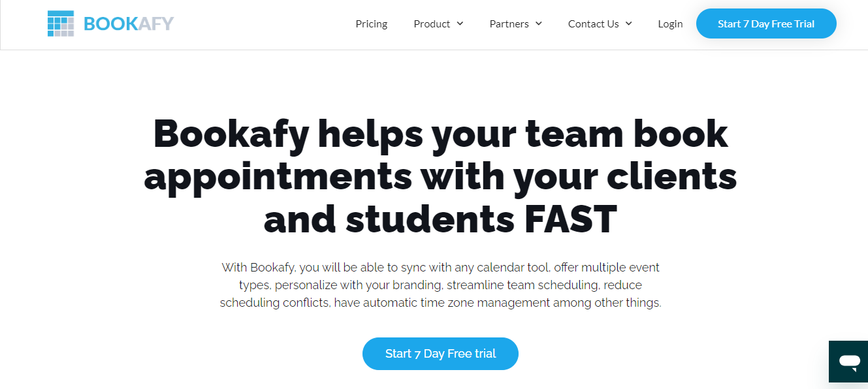Select Pricing in the navigation bar
Viewport: 868px width, 389px height.
coord(371,23)
